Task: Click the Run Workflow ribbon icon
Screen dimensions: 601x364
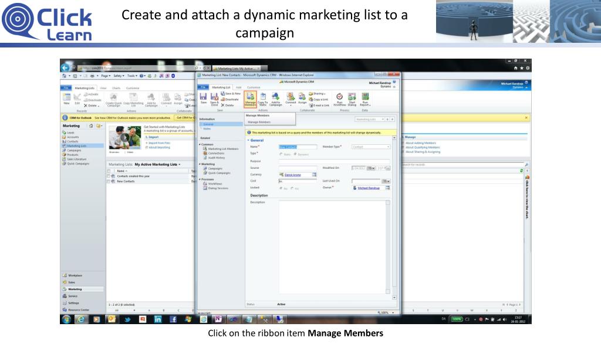Action: [x=340, y=98]
